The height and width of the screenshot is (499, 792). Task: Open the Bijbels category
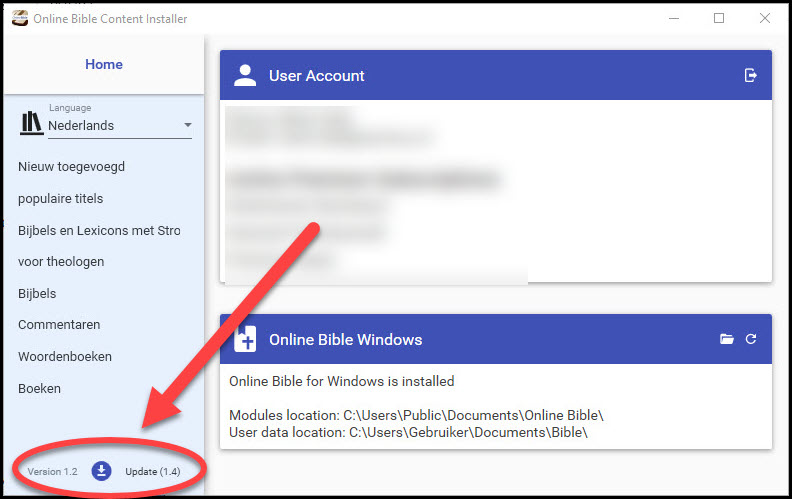click(37, 293)
